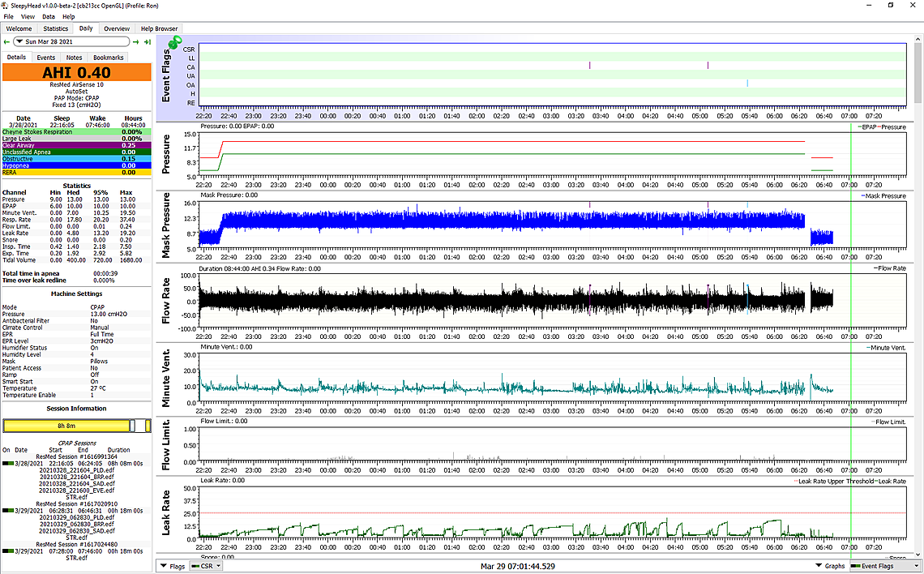Select the Daily tab
The height and width of the screenshot is (574, 924).
(86, 28)
